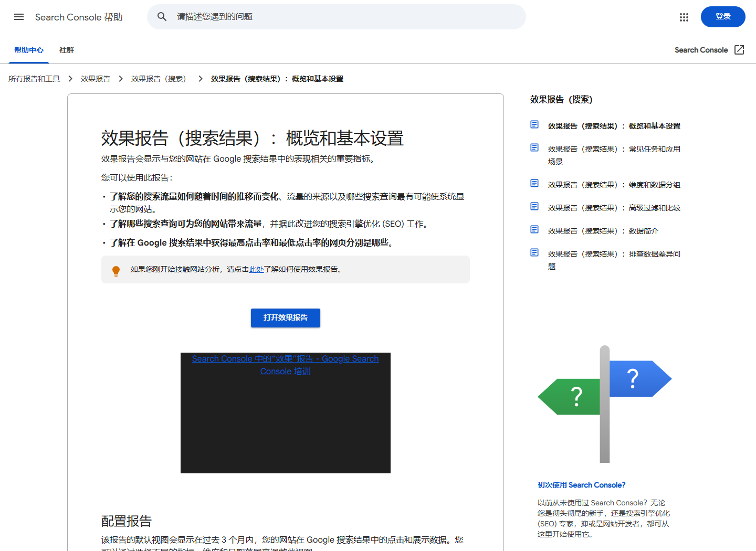Click the current page breadcrumb 概览和基本设置
This screenshot has height=551, width=756.
[x=277, y=79]
